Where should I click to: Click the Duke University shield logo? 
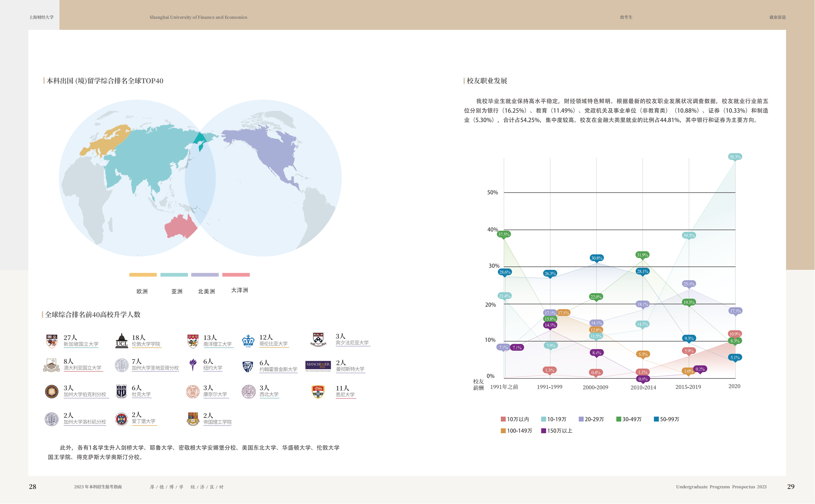121,392
